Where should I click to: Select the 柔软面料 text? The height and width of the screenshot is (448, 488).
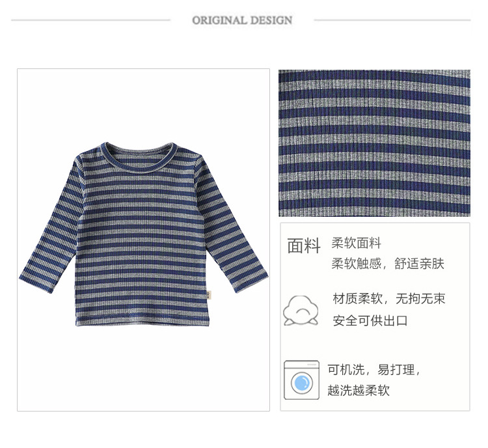click(x=356, y=243)
